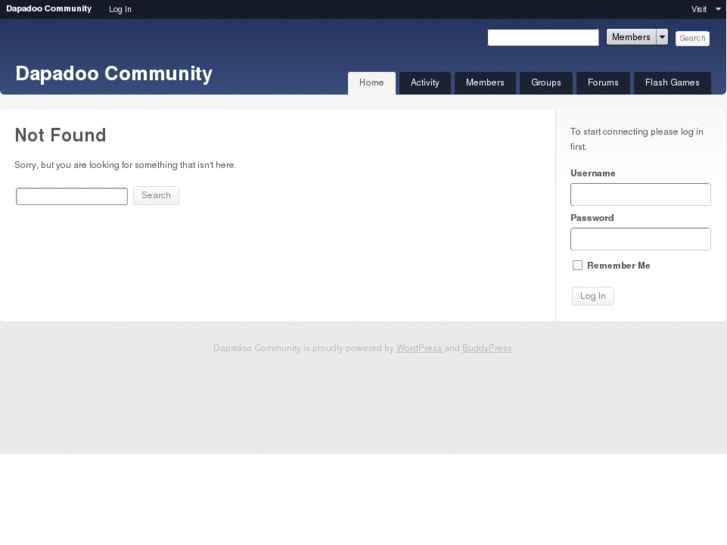Switch to the Activity tab

click(425, 83)
